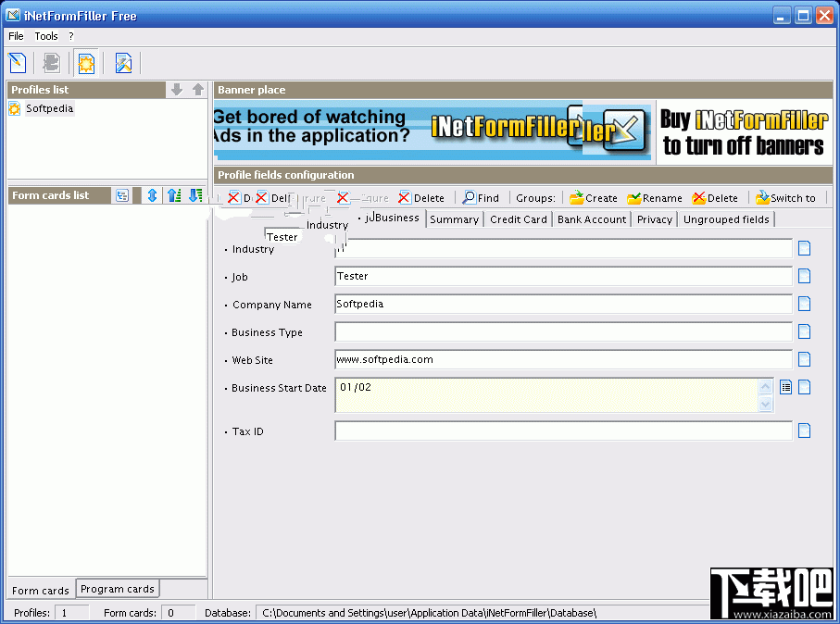Click the tree view icon in Form cards list
The height and width of the screenshot is (624, 840).
pos(122,195)
